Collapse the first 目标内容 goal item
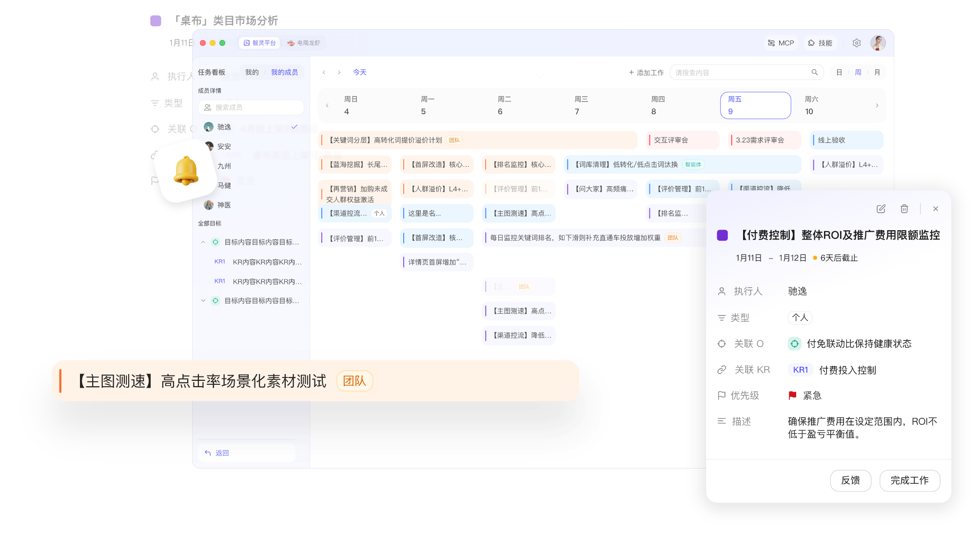 [x=203, y=242]
